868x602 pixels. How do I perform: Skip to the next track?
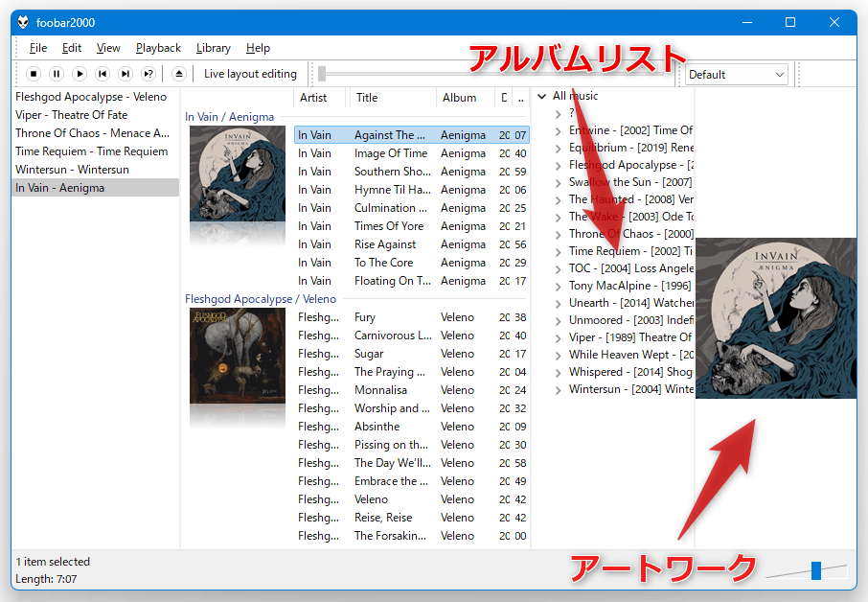click(x=126, y=74)
